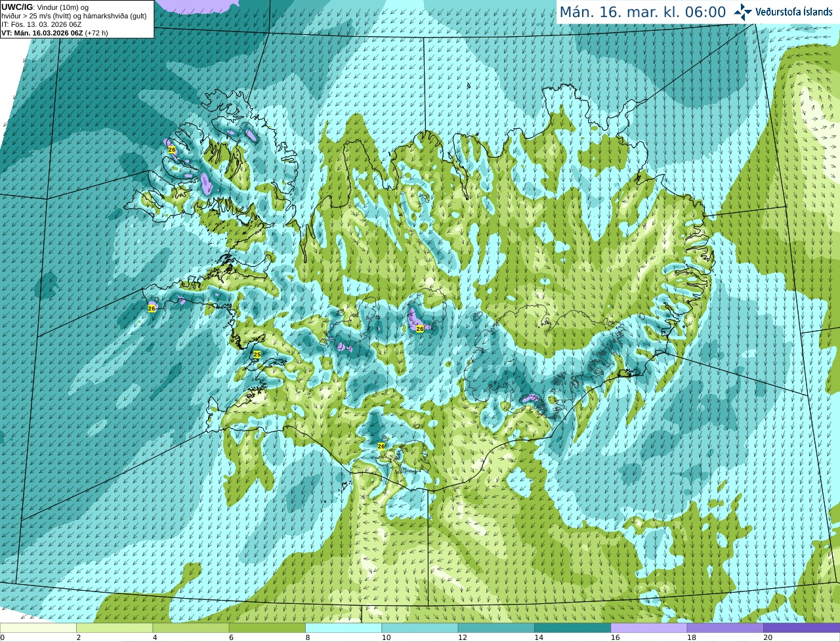Select the 26 gust marker on Hofsjökull glacier
840x642 pixels.
click(x=420, y=329)
